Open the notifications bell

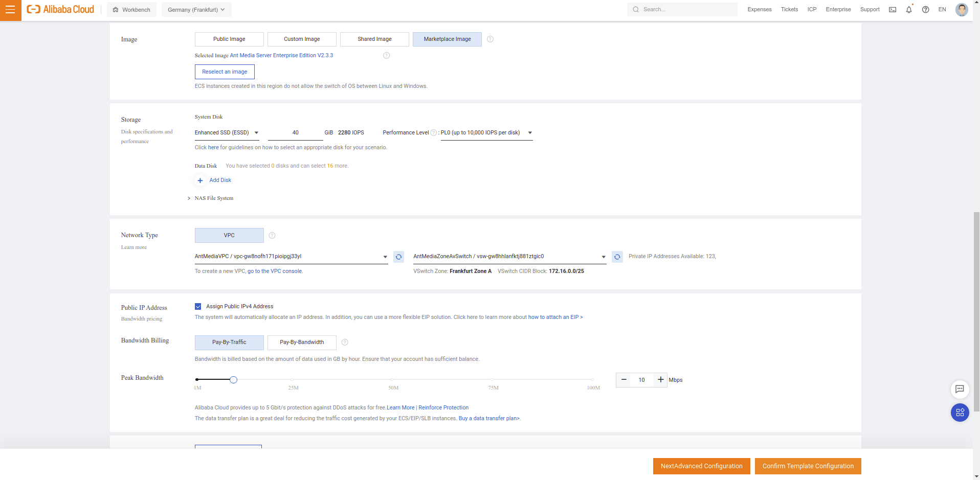(x=909, y=10)
